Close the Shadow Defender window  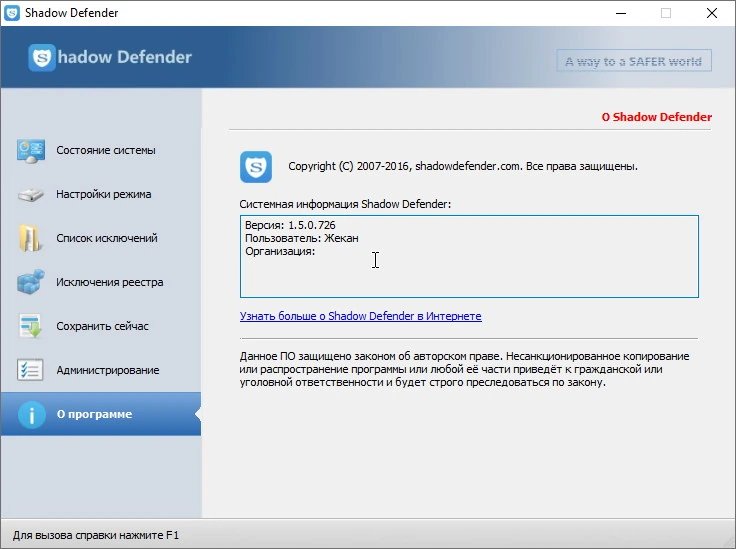712,13
